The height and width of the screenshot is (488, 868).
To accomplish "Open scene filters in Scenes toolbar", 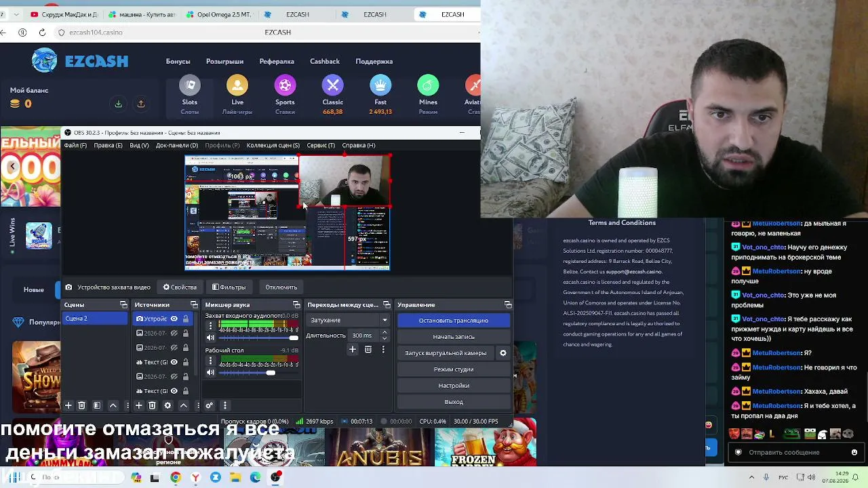I will [x=97, y=405].
